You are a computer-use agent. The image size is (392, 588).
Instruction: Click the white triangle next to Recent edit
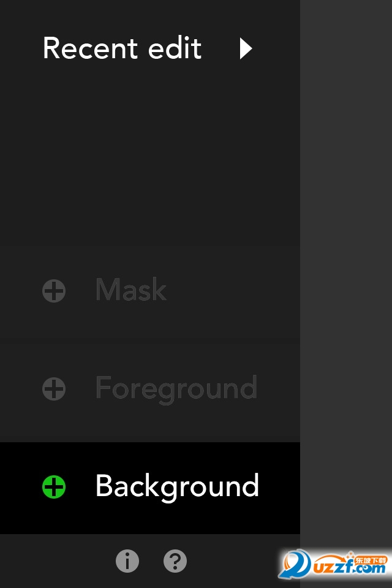[x=246, y=48]
